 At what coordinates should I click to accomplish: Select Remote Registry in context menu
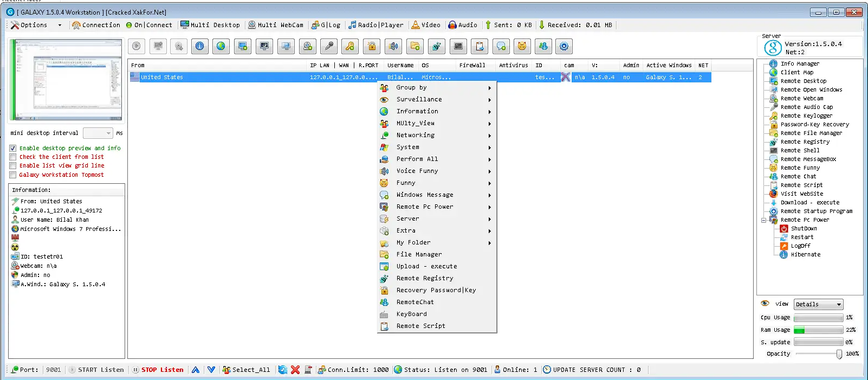coord(437,278)
